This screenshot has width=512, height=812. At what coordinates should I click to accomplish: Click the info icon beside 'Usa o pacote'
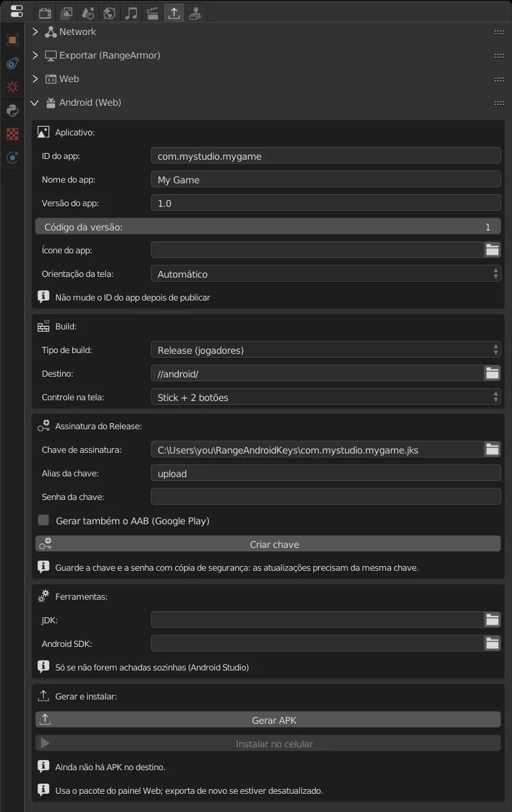[x=43, y=790]
